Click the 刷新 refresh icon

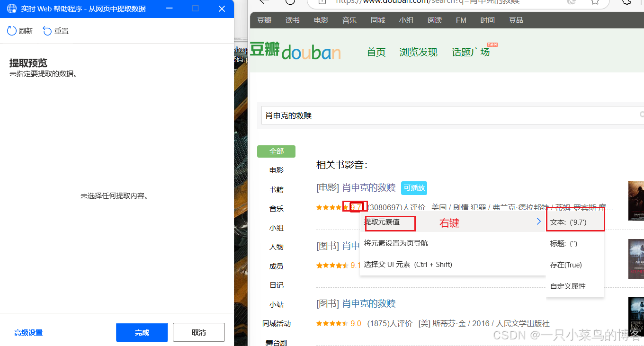pos(12,31)
